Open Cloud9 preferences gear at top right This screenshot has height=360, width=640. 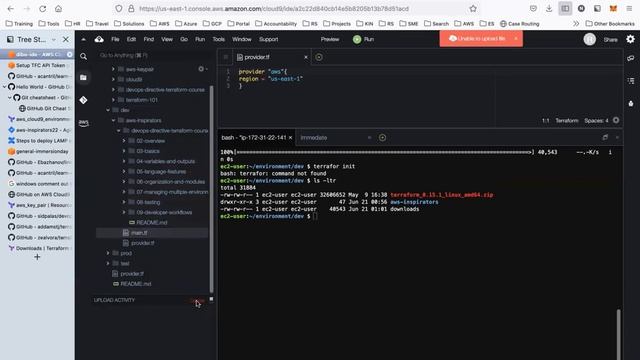(x=630, y=39)
